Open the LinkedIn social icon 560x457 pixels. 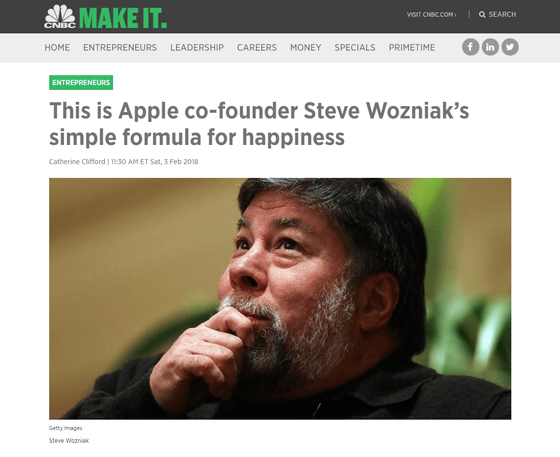490,47
